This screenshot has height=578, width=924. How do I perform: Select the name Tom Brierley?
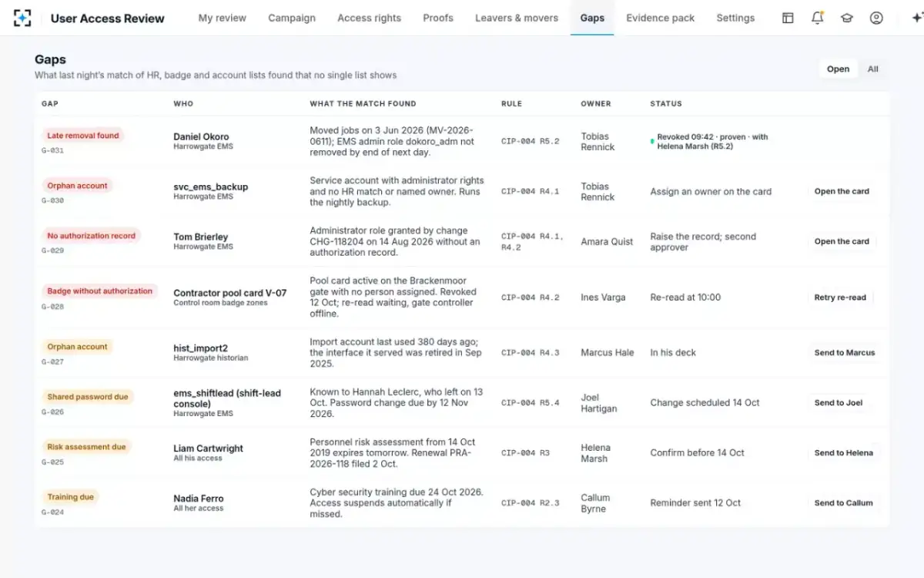pos(200,237)
